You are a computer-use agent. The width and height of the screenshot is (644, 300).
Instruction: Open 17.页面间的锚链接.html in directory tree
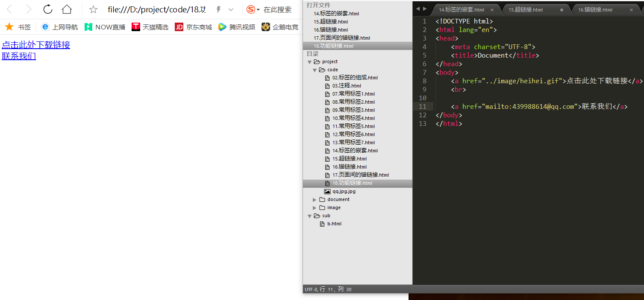point(361,175)
